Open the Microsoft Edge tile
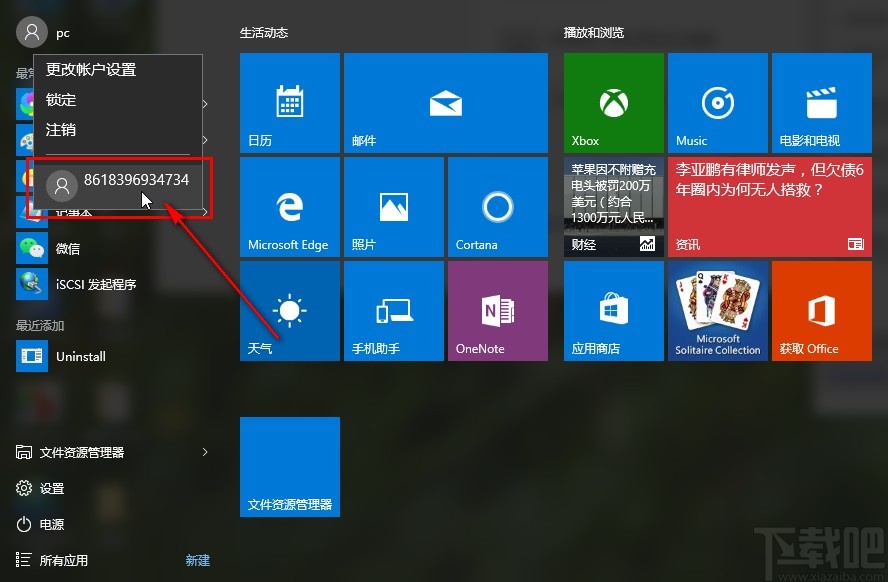This screenshot has height=582, width=888. click(x=289, y=207)
